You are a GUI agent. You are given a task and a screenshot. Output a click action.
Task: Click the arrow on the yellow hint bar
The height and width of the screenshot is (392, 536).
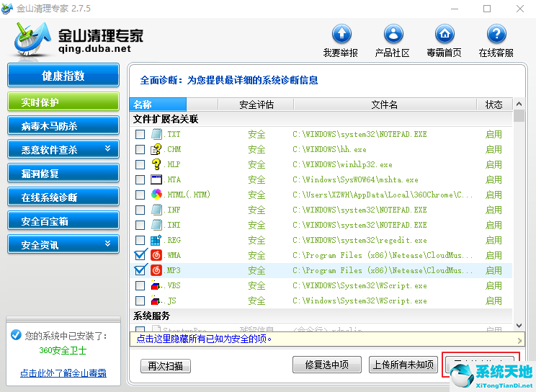point(519,340)
